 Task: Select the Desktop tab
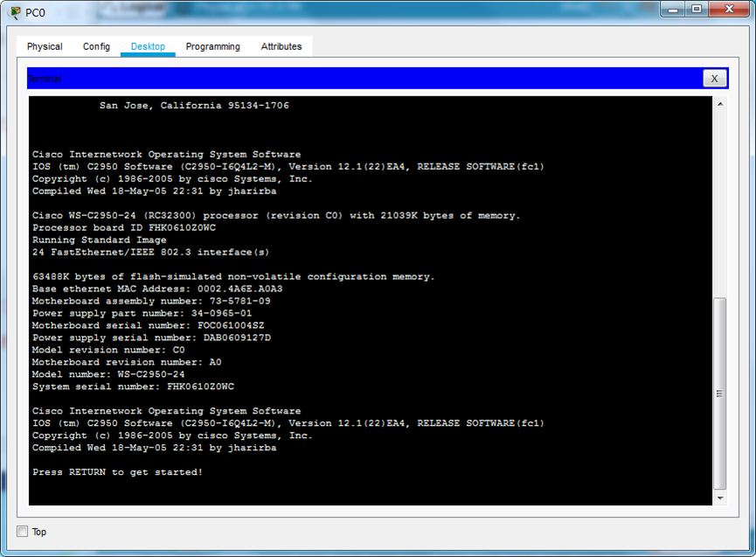148,46
